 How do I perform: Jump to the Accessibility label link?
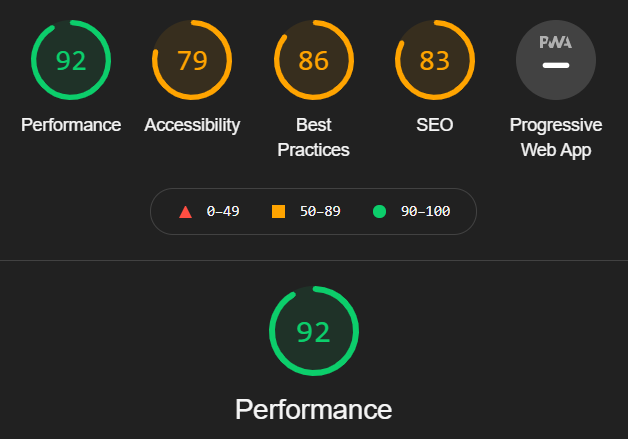tap(192, 125)
